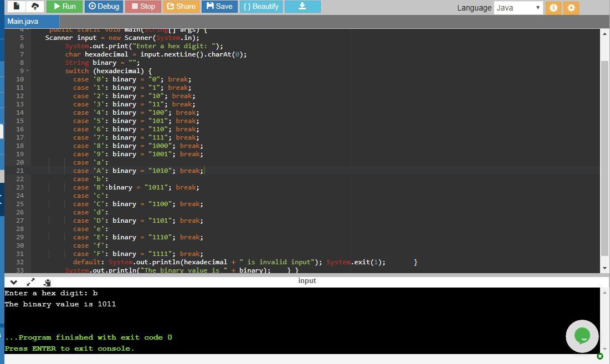Open projects via the cloud upload icon

[x=34, y=6]
